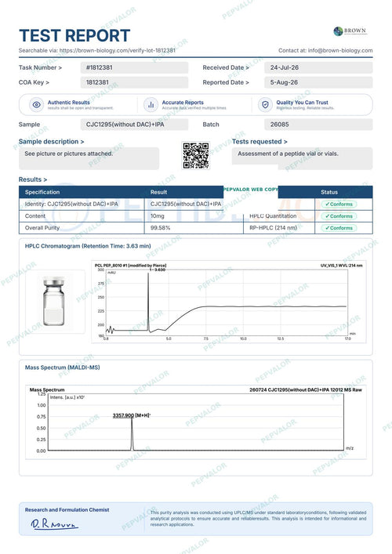Click the HPLC Chromatogram section title
Image resolution: width=392 pixels, height=554 pixels.
coord(88,246)
